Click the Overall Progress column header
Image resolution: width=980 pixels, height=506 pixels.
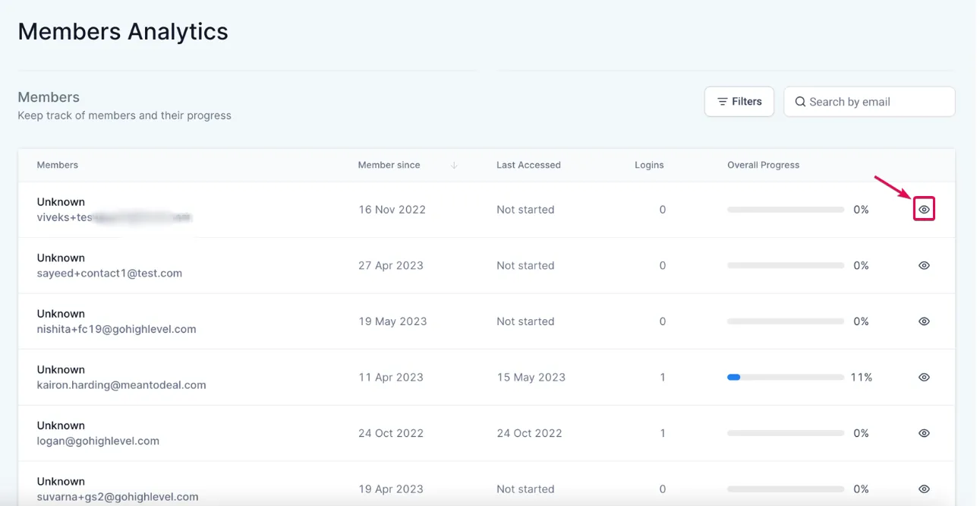(763, 165)
